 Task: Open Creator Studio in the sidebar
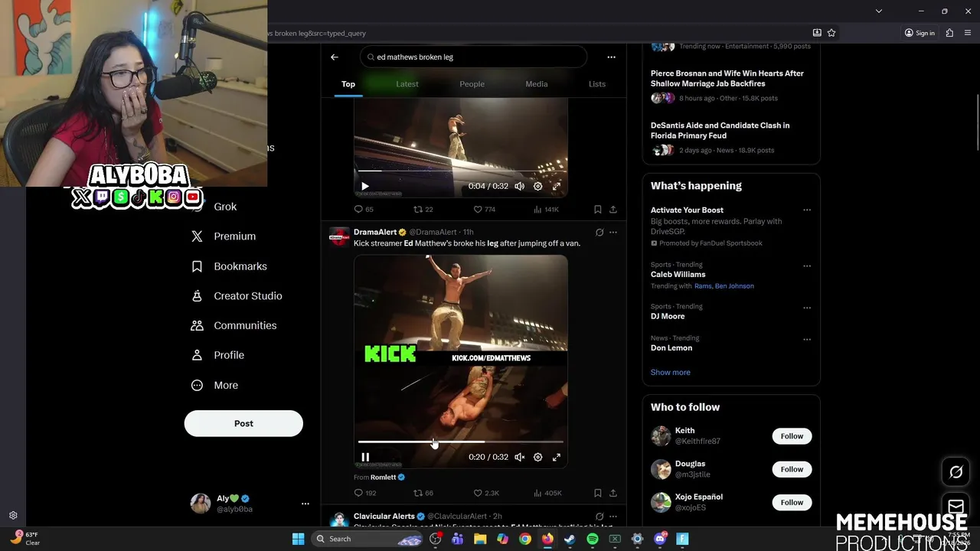pyautogui.click(x=236, y=296)
